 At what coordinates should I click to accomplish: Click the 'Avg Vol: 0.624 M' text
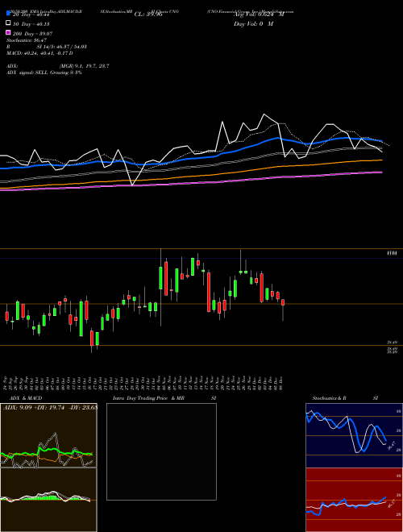(259, 15)
